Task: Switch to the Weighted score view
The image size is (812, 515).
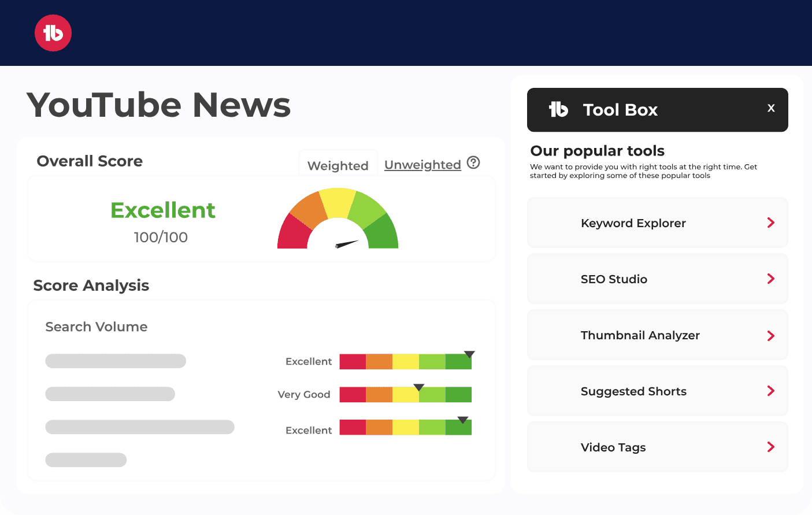Action: (x=338, y=165)
